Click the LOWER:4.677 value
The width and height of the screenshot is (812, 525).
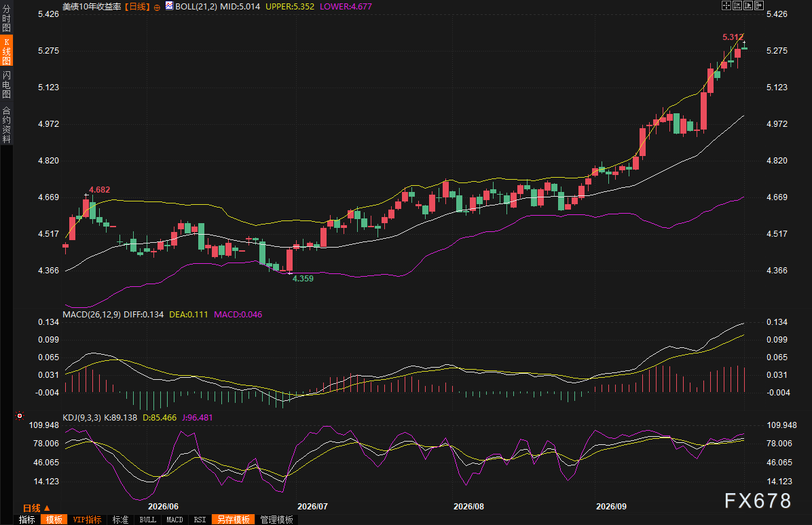coord(346,7)
